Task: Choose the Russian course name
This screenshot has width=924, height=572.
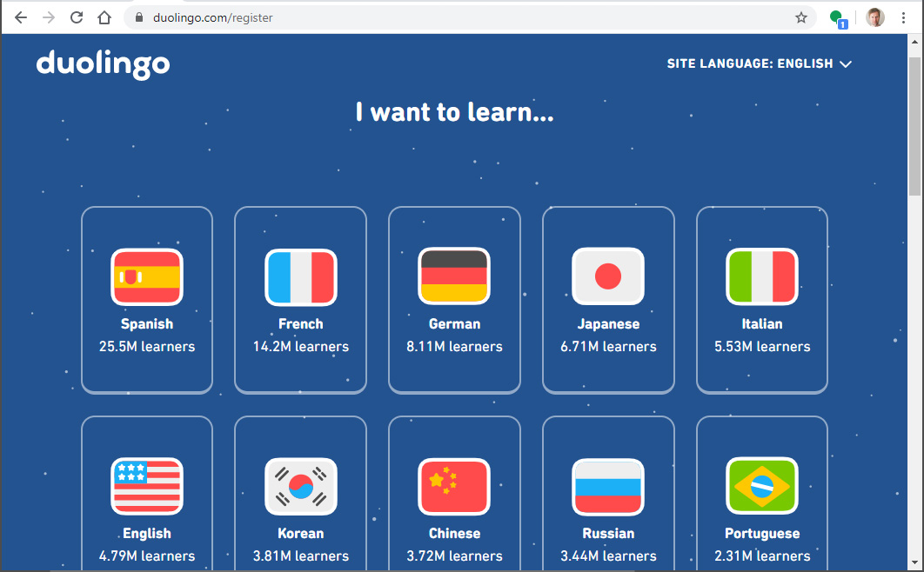Action: (608, 533)
